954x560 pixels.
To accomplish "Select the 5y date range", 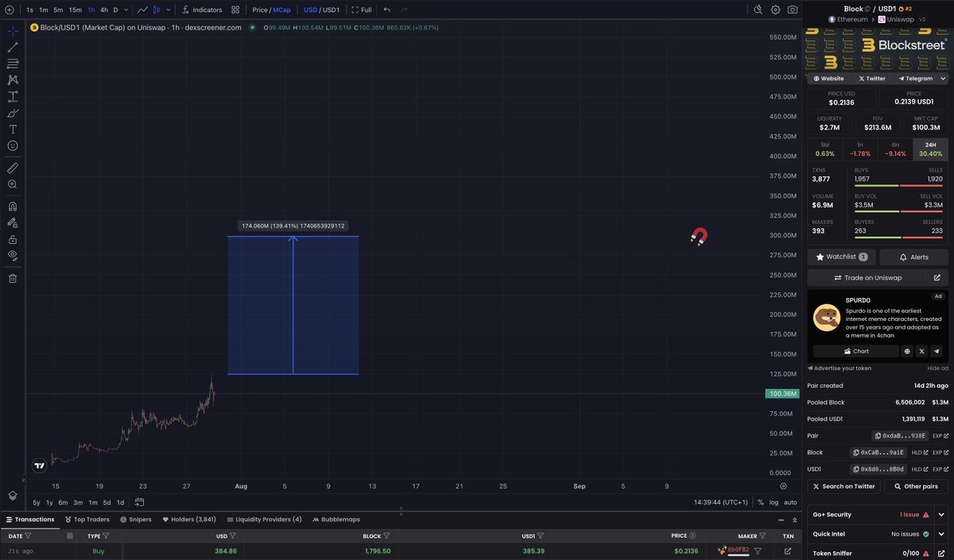I will [37, 502].
